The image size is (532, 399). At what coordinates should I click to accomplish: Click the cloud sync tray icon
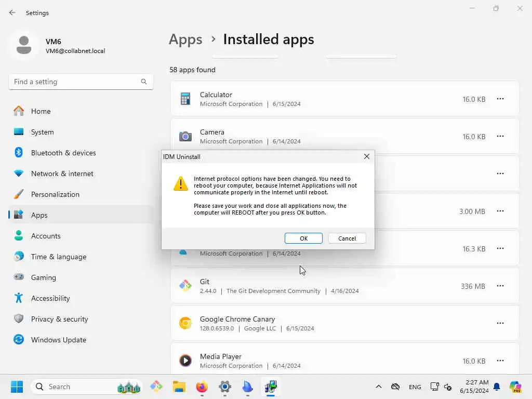395,387
